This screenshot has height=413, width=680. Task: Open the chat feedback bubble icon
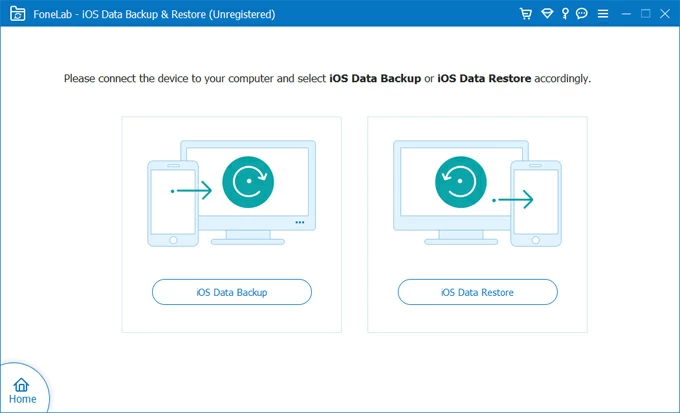click(582, 14)
